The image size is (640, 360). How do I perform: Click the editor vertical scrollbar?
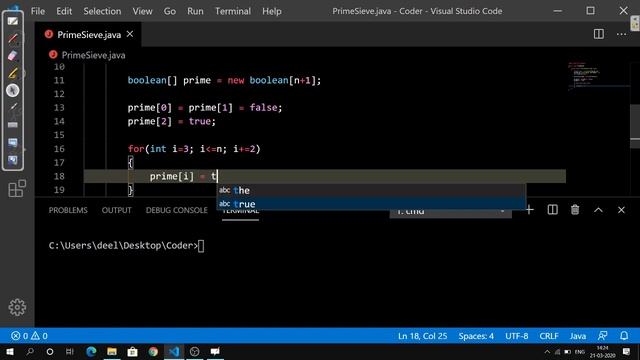click(635, 127)
